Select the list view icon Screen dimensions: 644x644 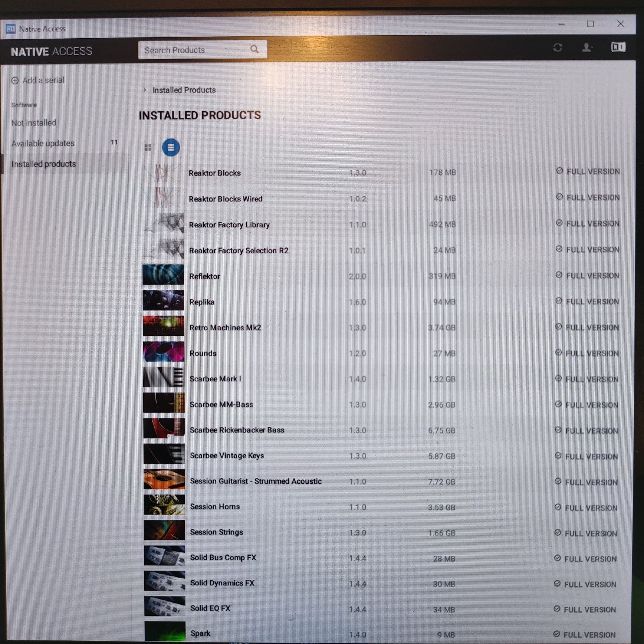point(171,147)
